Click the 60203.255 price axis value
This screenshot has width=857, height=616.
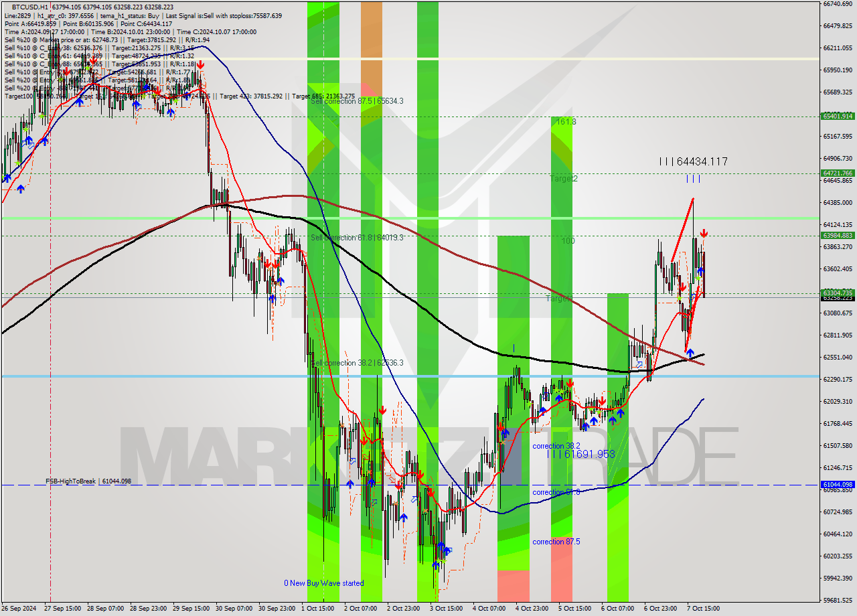(837, 556)
